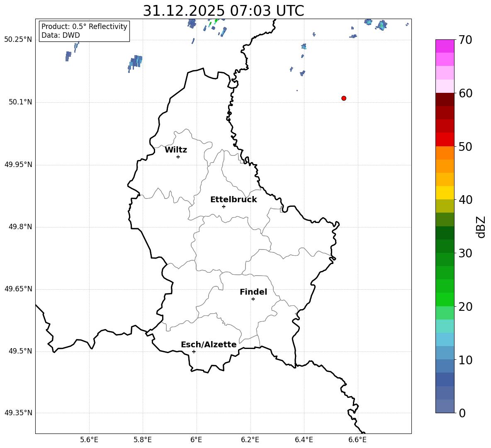Click the red radar site marker dot
Image resolution: width=491 pixels, height=448 pixels.
click(x=344, y=98)
